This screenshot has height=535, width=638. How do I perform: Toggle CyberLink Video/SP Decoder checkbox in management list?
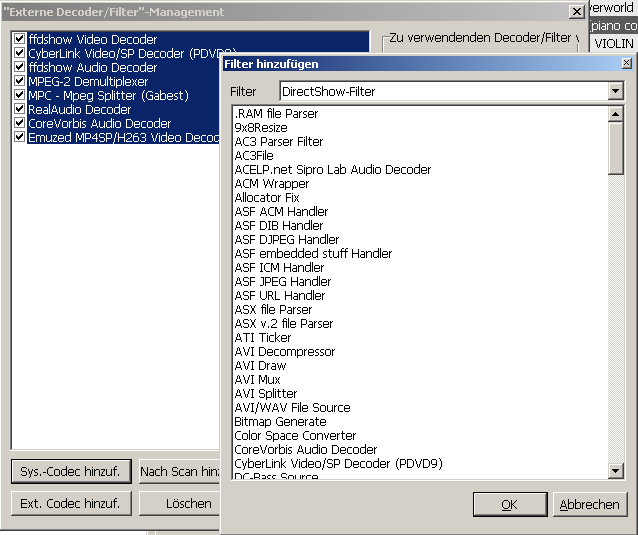[x=19, y=52]
